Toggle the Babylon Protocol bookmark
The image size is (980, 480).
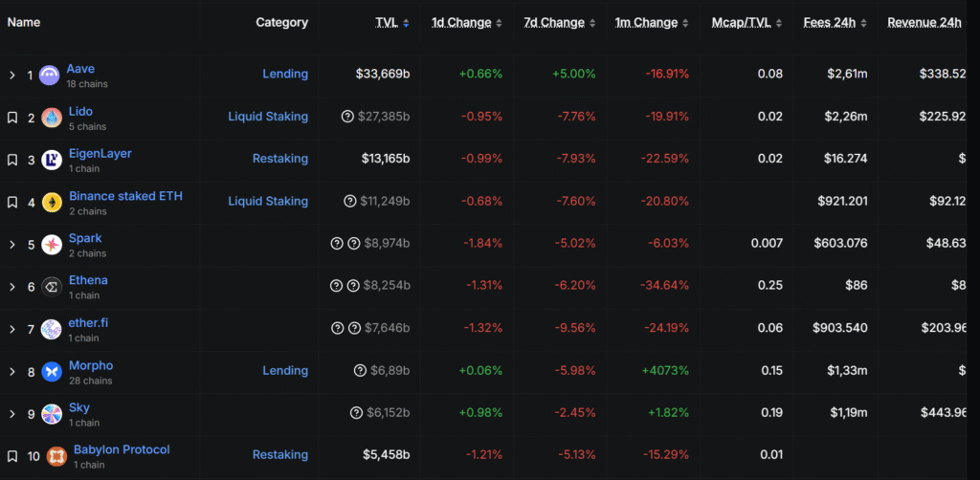12,456
